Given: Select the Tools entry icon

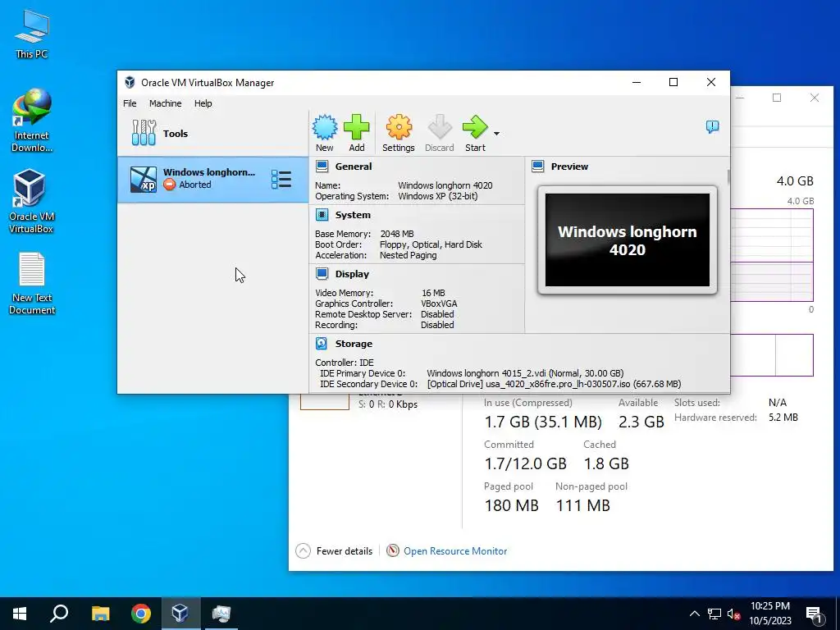Looking at the screenshot, I should [x=144, y=133].
